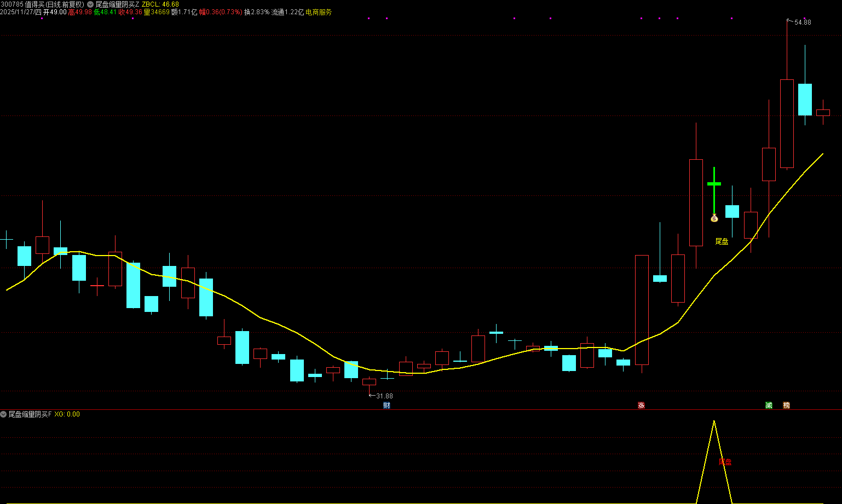Click the 财 financial event marker
This screenshot has width=842, height=504.
387,405
